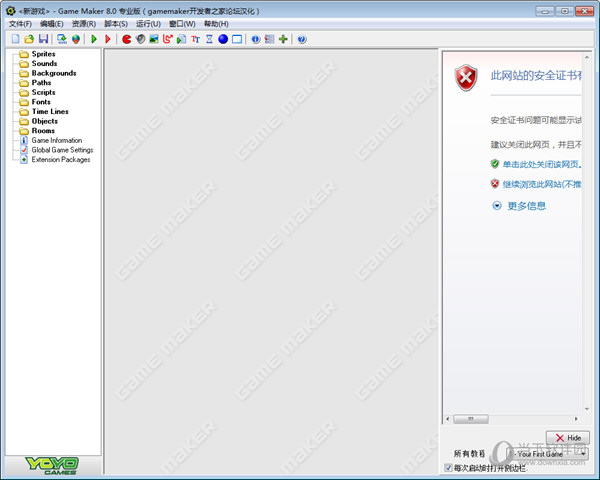Open the 运行(U) menu
This screenshot has width=600, height=480.
pos(148,24)
